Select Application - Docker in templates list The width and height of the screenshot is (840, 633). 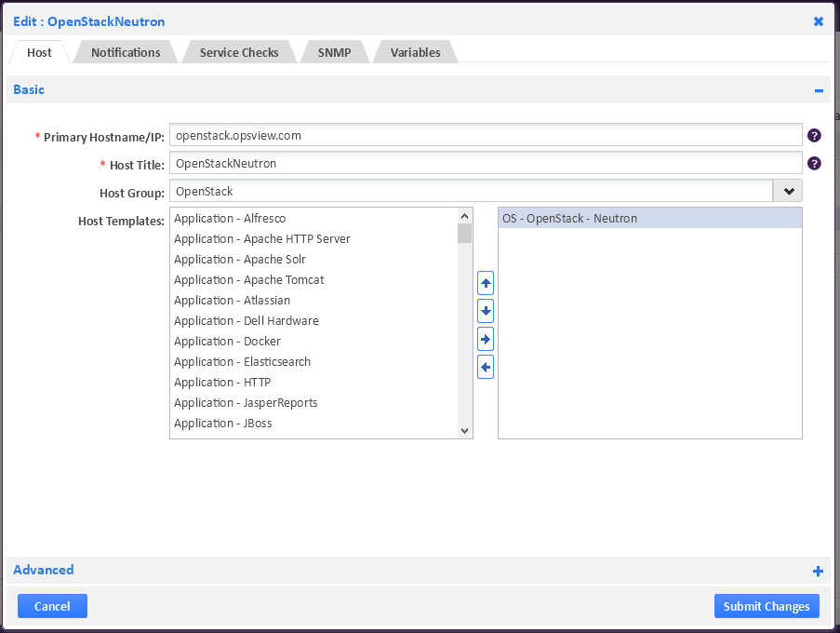[x=227, y=342]
